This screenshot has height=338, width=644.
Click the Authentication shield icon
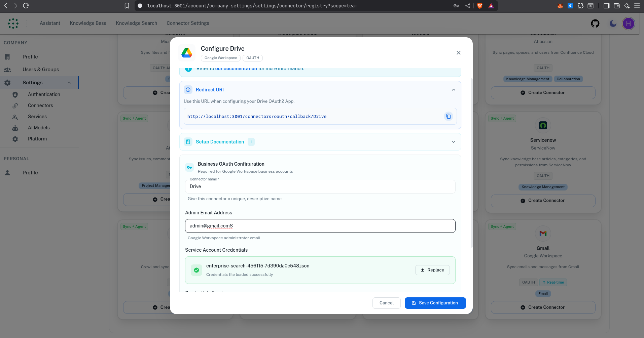pos(15,94)
